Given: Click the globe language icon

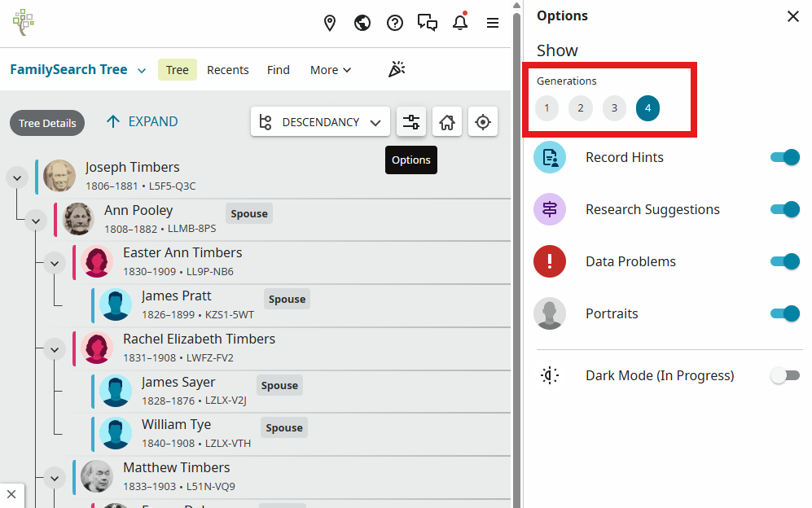Looking at the screenshot, I should point(362,23).
